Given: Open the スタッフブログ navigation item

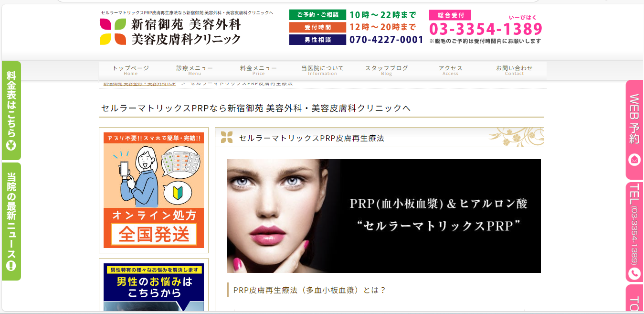Looking at the screenshot, I should 386,70.
